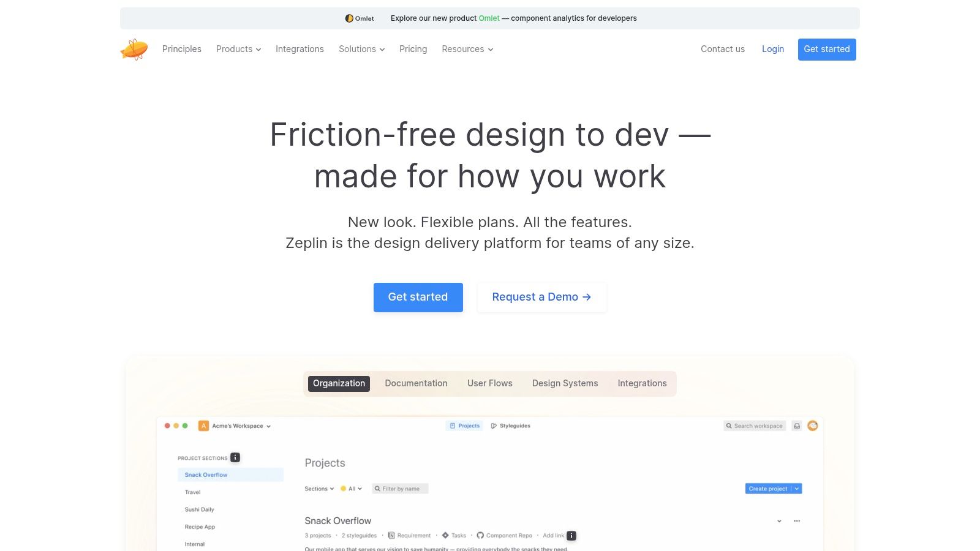Switch to the User Flows tab
Viewport: 980px width, 551px height.
tap(490, 383)
